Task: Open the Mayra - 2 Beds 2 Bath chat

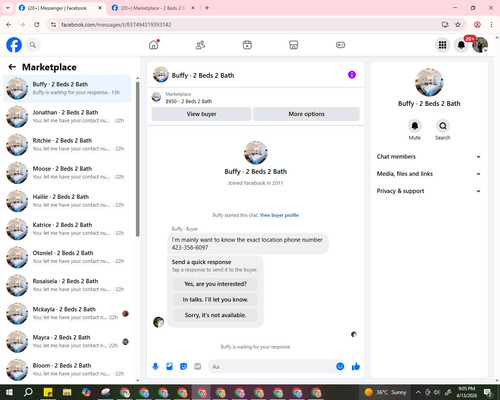Action: (68, 341)
